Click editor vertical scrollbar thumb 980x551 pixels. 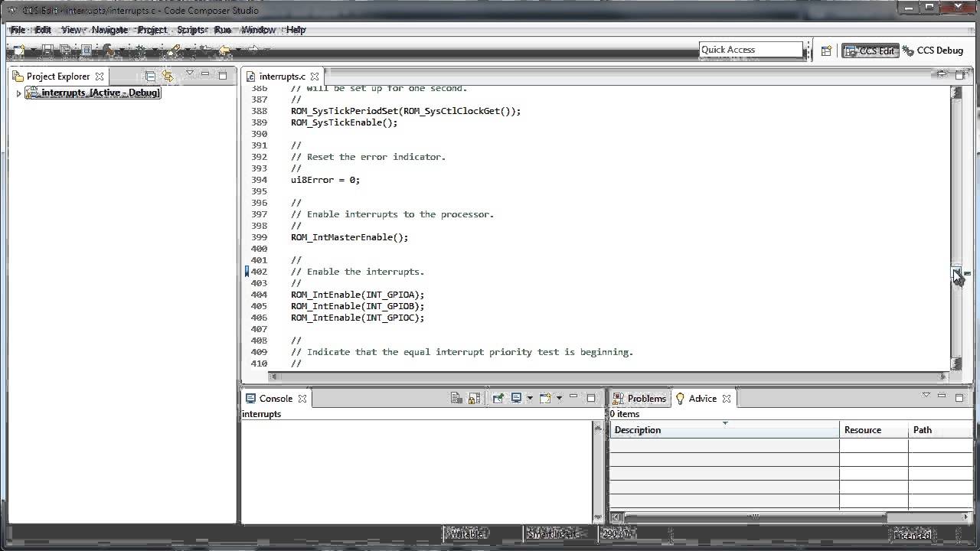click(956, 273)
